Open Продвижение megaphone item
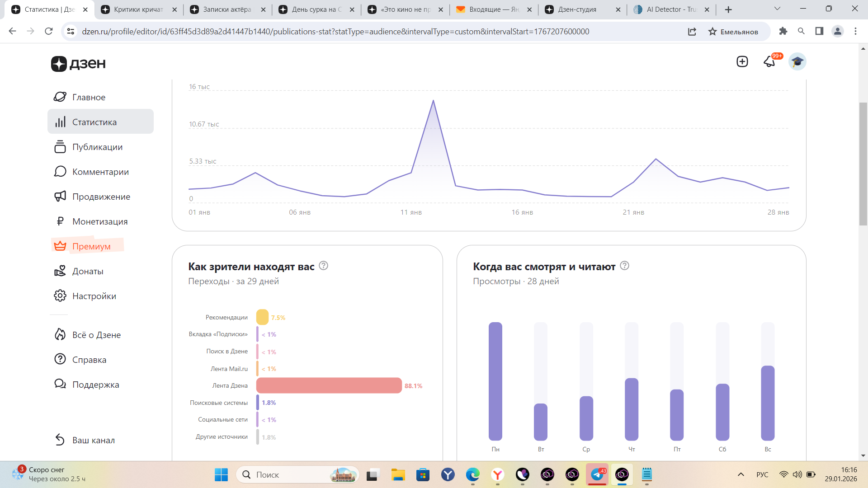Image resolution: width=868 pixels, height=488 pixels. [x=101, y=197]
